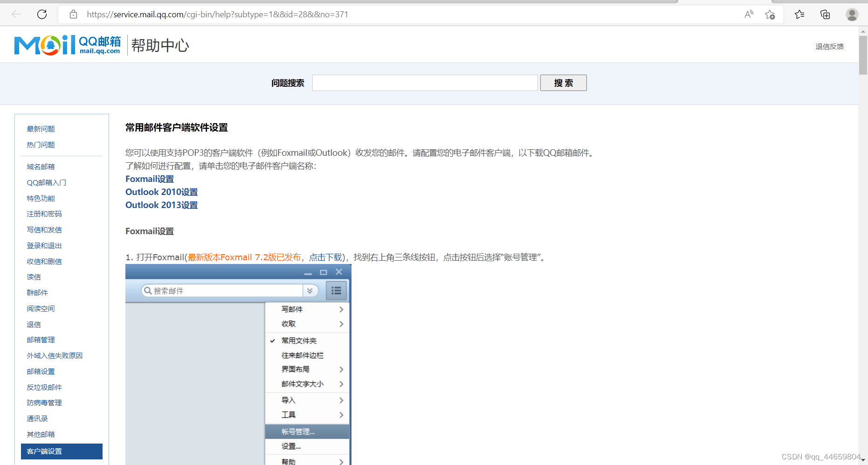The width and height of the screenshot is (868, 465).
Task: Open 防病毒管理 sidebar entry
Action: pos(44,403)
